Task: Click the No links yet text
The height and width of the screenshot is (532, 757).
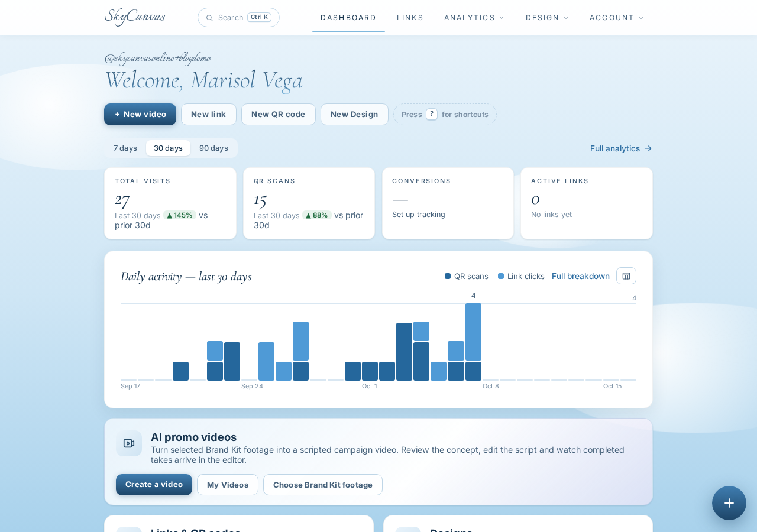Action: (x=551, y=214)
